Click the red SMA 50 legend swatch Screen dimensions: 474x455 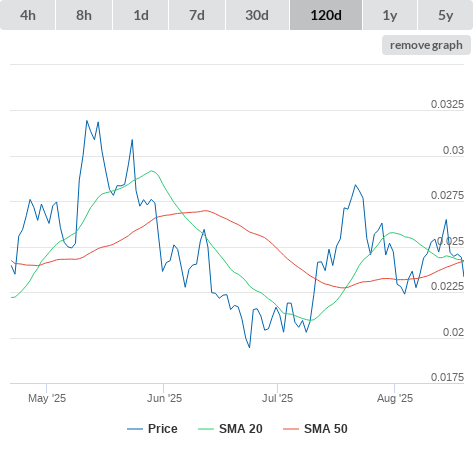coord(291,429)
